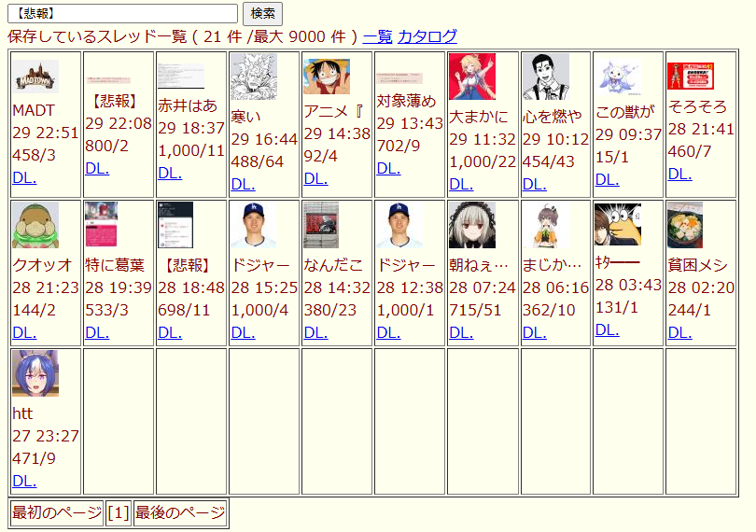This screenshot has height=532, width=756.
Task: Click DL. under the なんだこ thread
Action: (315, 331)
